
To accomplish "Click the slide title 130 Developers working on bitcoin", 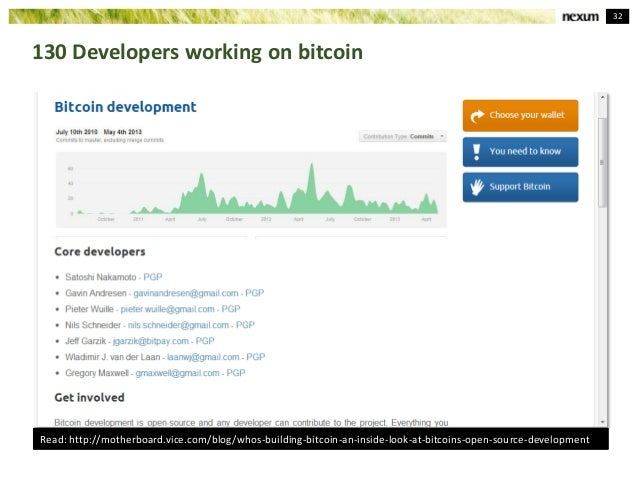I will [x=197, y=52].
